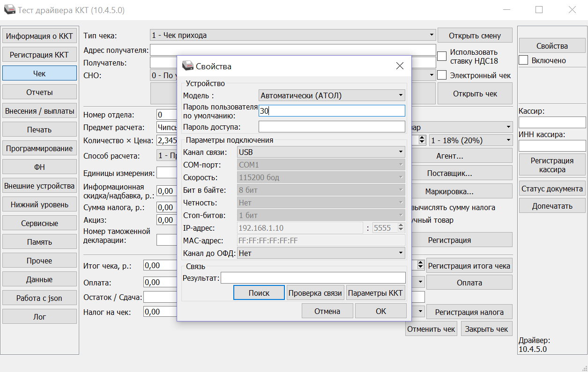Toggle Использовать ставку НДС18 checkbox

pyautogui.click(x=442, y=56)
